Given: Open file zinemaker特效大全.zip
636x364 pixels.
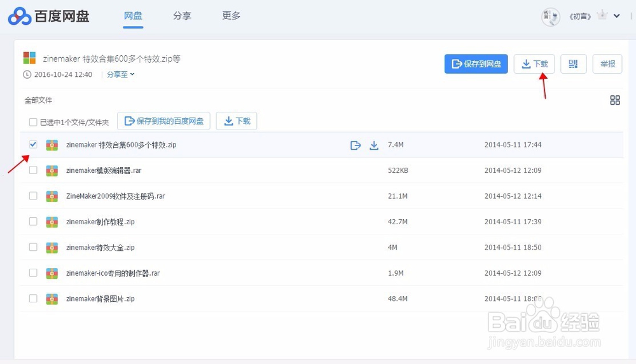Looking at the screenshot, I should pyautogui.click(x=100, y=248).
